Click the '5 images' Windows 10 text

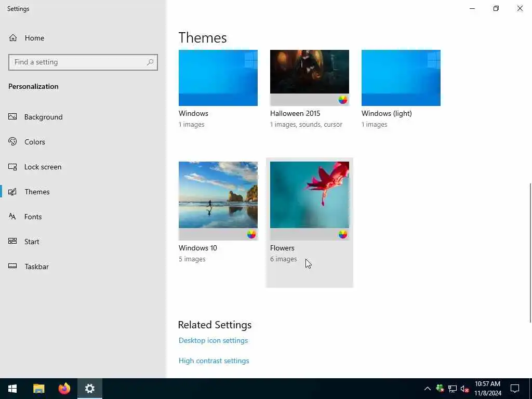192,259
